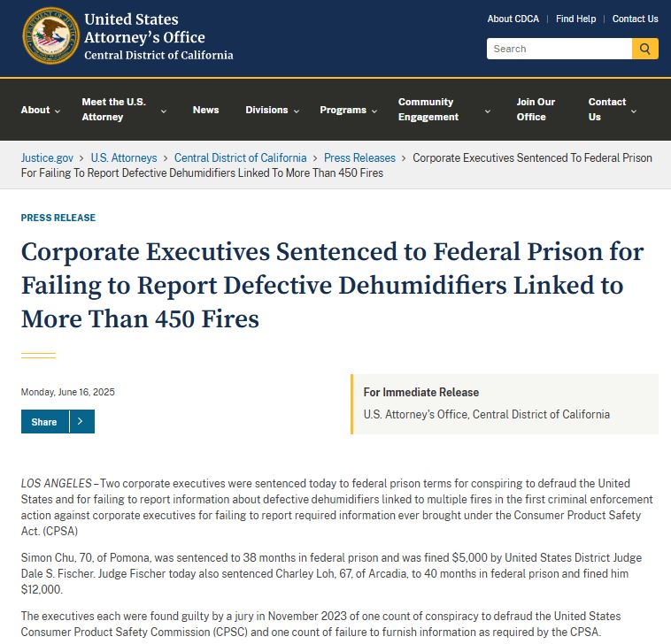Screen dimensions: 671x644
Task: Focus the Search input field
Action: click(x=559, y=49)
